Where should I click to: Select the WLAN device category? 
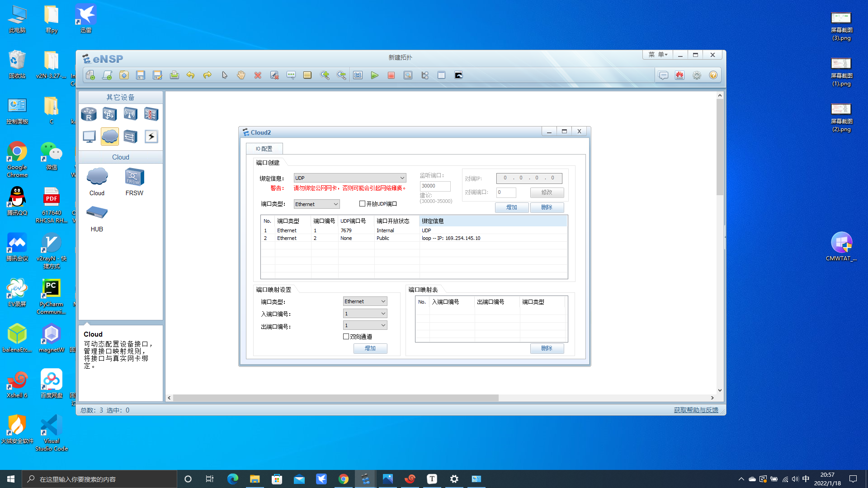point(130,114)
